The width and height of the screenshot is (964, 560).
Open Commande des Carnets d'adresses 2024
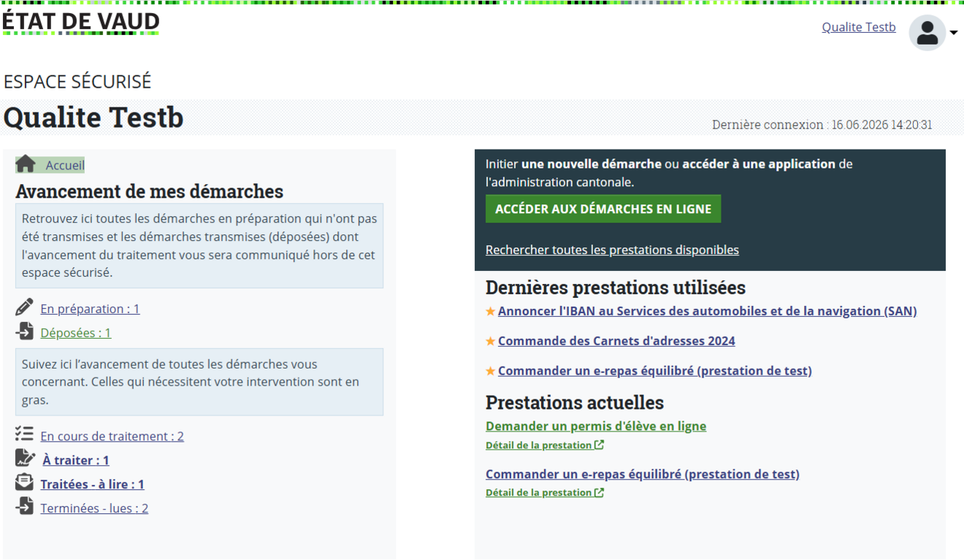(616, 341)
